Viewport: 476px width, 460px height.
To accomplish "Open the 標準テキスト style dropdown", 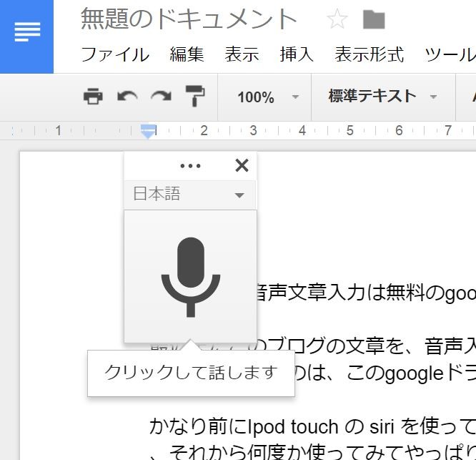I will coord(383,97).
